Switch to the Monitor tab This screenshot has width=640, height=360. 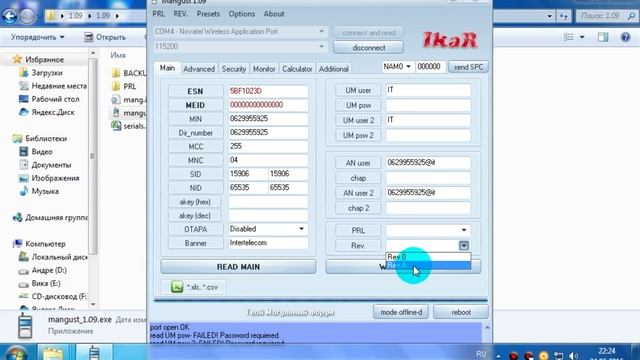click(264, 69)
